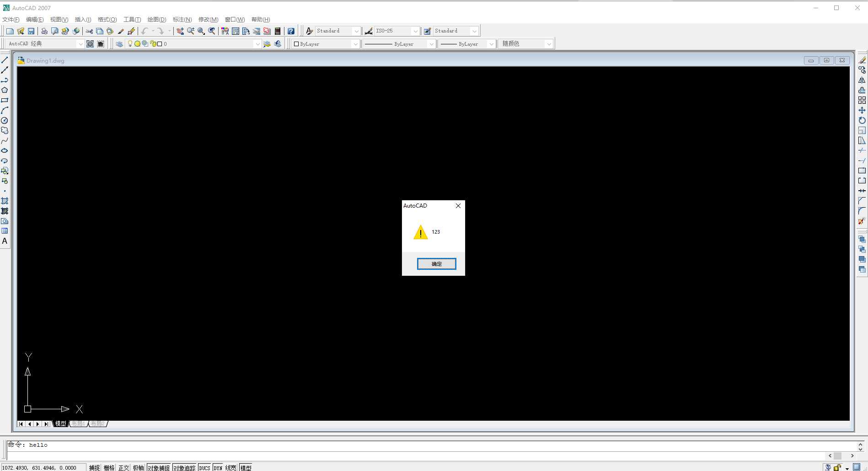
Task: Click the workspace settings gear icon
Action: (90, 44)
